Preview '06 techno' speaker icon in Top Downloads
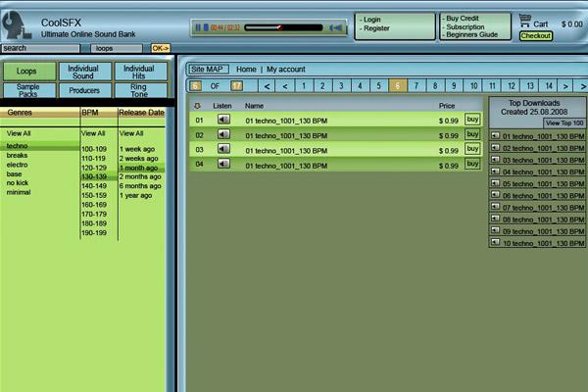588x392 pixels. [x=495, y=195]
